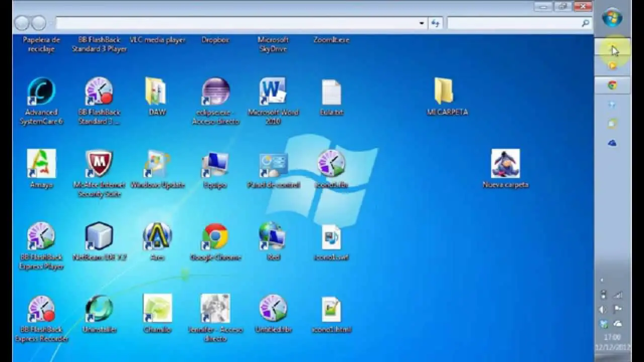This screenshot has height=362, width=644.
Task: Select the Equipo computer icon
Action: 215,165
